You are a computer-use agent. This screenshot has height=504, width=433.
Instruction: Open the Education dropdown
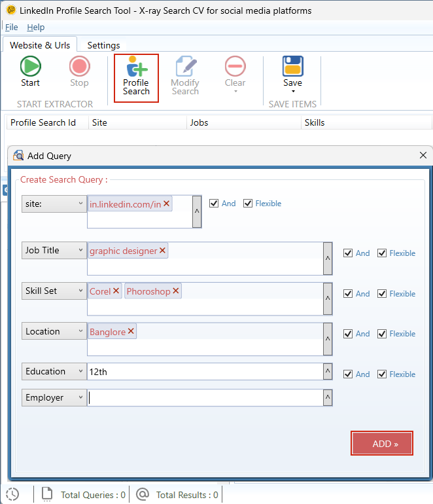tap(54, 372)
